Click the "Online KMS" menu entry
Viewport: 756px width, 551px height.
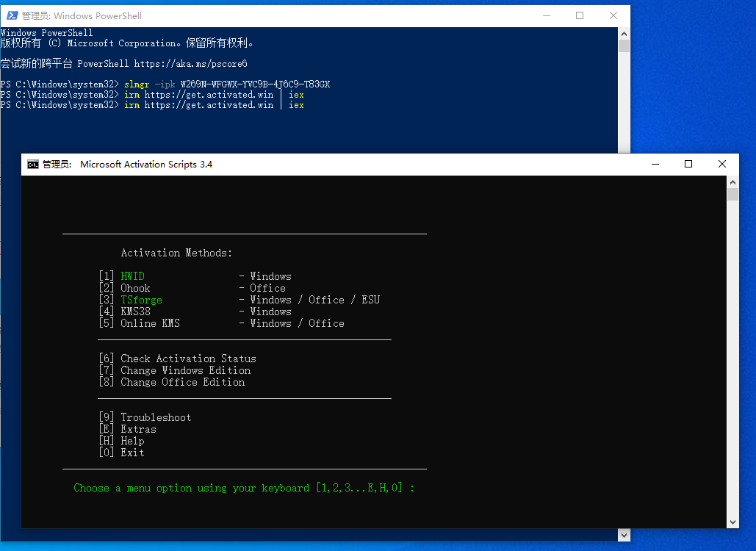pos(150,323)
